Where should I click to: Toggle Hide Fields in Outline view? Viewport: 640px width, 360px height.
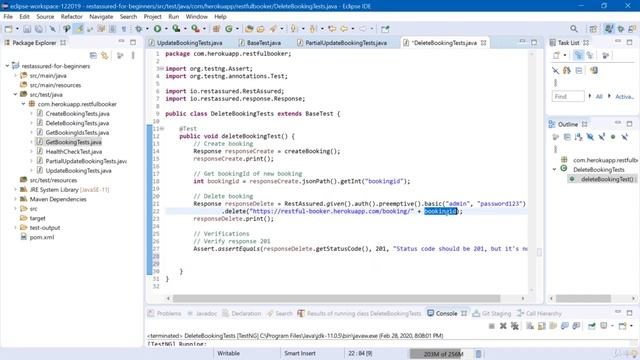click(590, 137)
